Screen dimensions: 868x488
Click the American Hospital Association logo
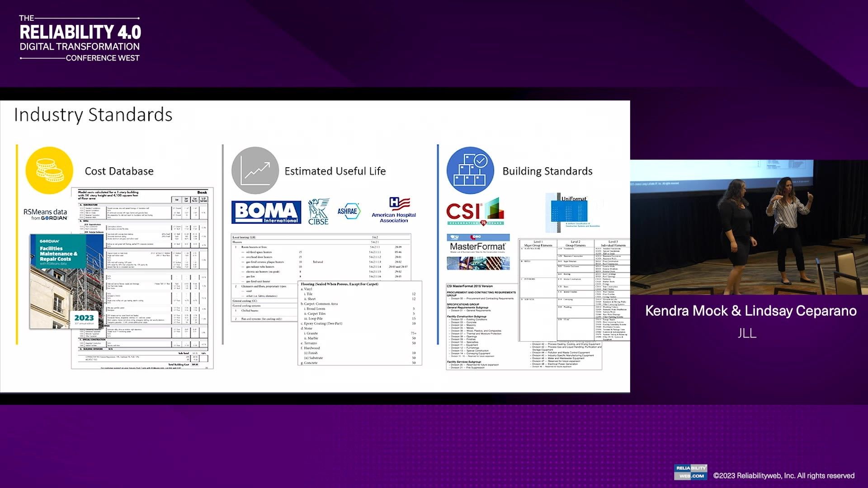coord(394,211)
